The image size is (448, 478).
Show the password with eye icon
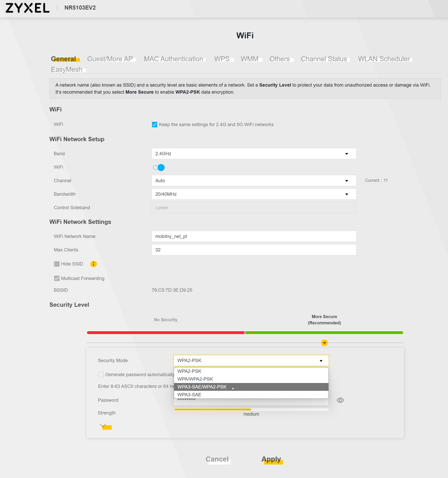(340, 400)
